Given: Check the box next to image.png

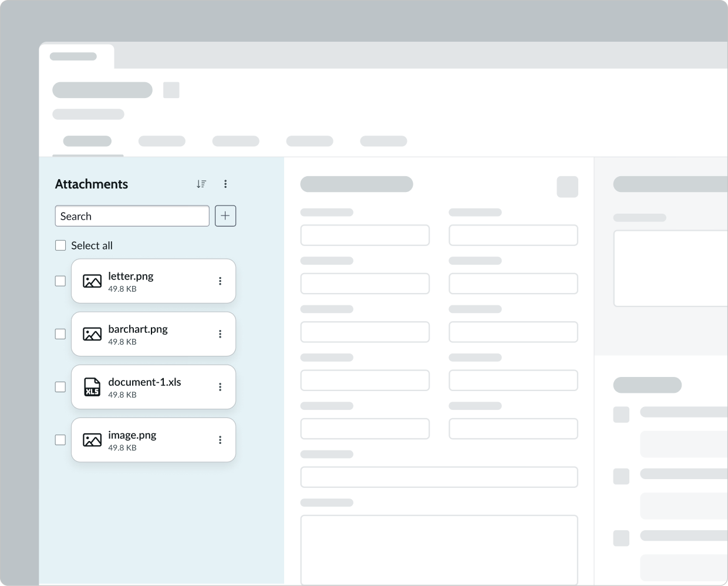Looking at the screenshot, I should click(60, 440).
